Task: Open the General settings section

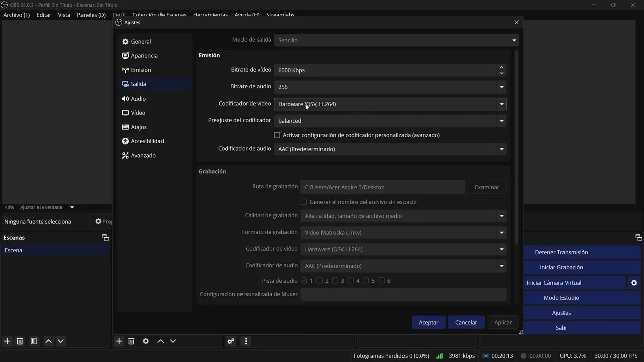Action: pos(154,42)
